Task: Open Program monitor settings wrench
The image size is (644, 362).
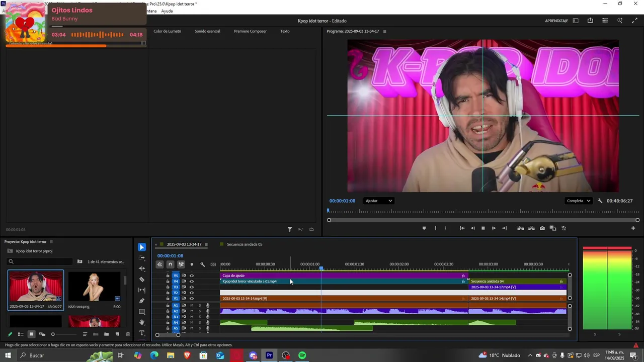Action: (600, 201)
